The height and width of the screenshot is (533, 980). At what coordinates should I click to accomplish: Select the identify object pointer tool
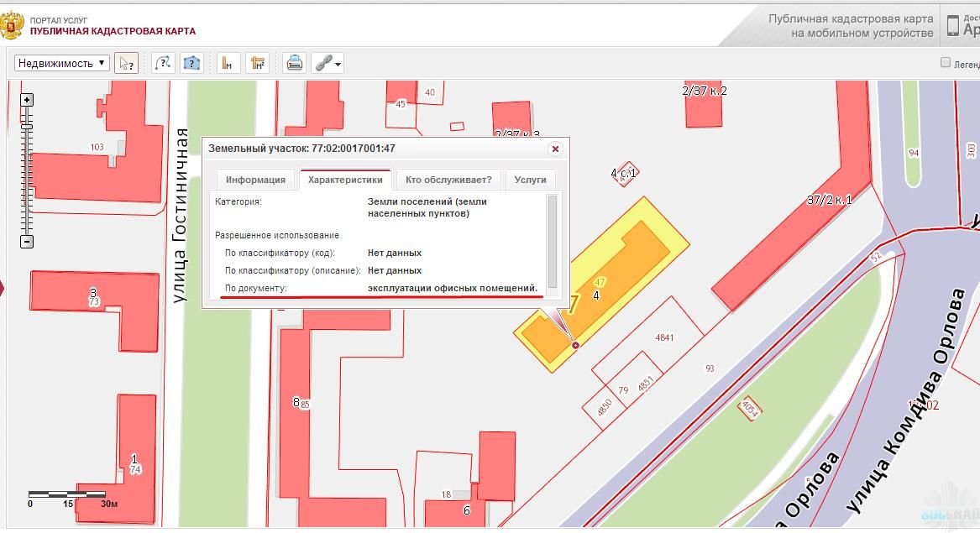tap(126, 63)
